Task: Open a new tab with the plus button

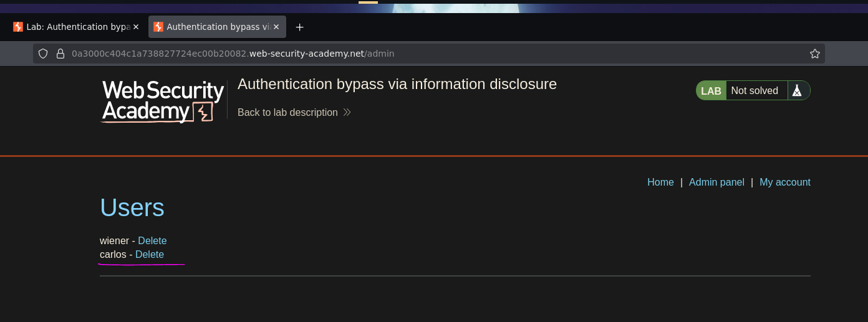Action: coord(299,27)
